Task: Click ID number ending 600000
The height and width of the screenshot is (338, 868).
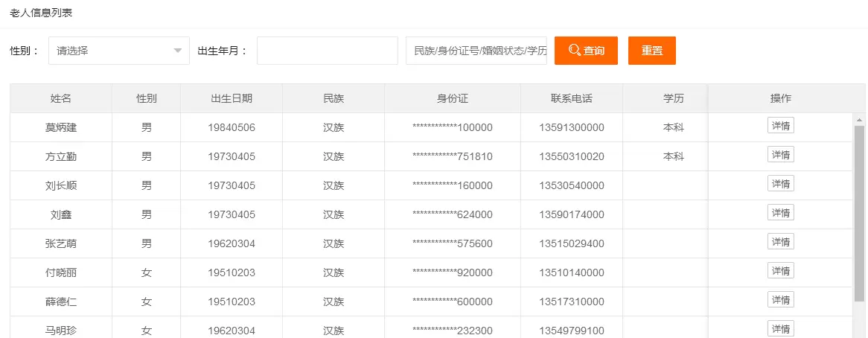Action: click(x=453, y=302)
